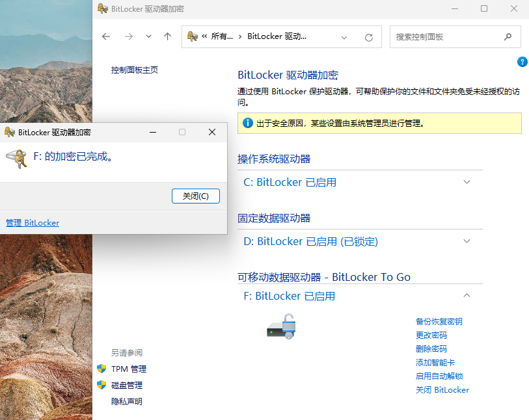
Task: Expand the D: locked drive section
Action: (467, 241)
